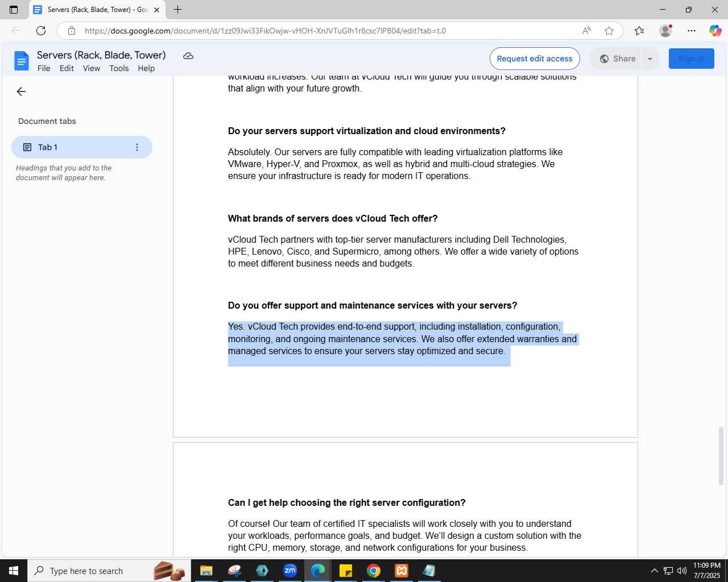Click Microsoft Edge taskbar icon

[x=318, y=571]
